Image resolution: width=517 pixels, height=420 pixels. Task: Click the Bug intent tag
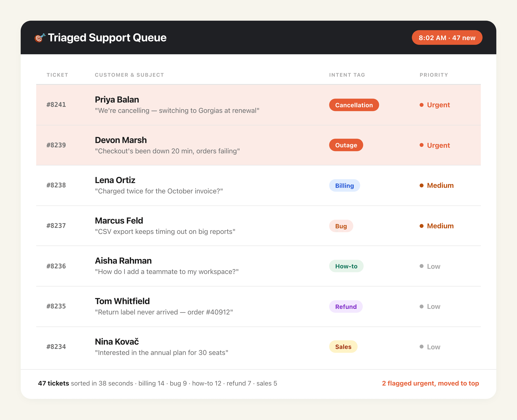[341, 226]
